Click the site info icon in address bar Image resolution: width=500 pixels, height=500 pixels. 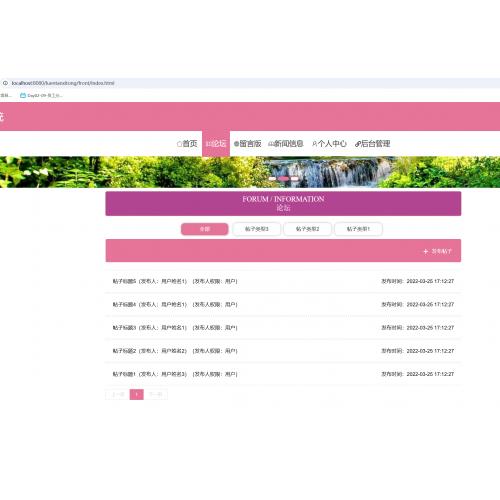pos(5,83)
